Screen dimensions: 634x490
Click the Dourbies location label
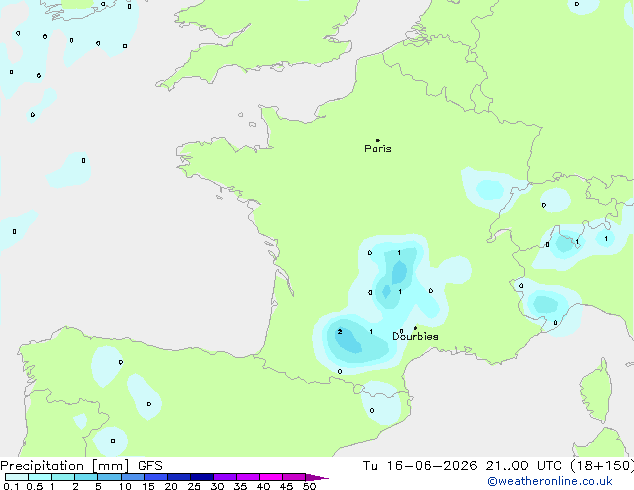point(415,336)
